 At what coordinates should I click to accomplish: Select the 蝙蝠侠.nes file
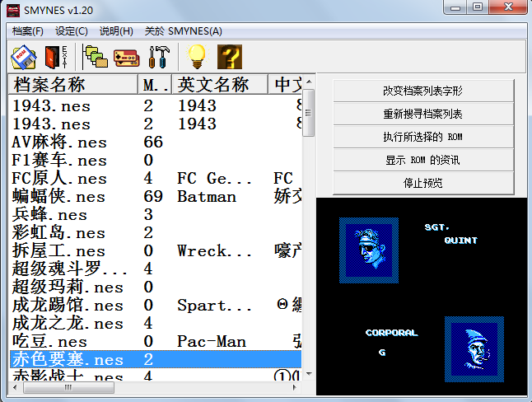click(156, 196)
